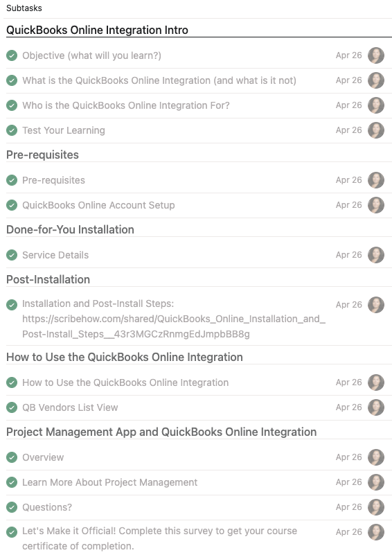This screenshot has height=555, width=392.
Task: Open assignee avatar on 'QB Vendors List View' row
Action: [376, 407]
